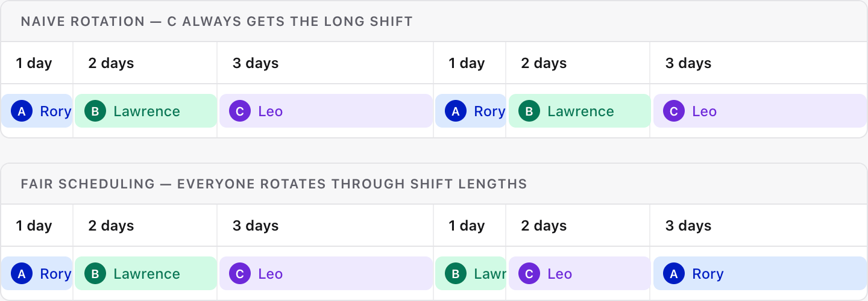Click Rory's A avatar in first Naive Rotation shift

(22, 111)
